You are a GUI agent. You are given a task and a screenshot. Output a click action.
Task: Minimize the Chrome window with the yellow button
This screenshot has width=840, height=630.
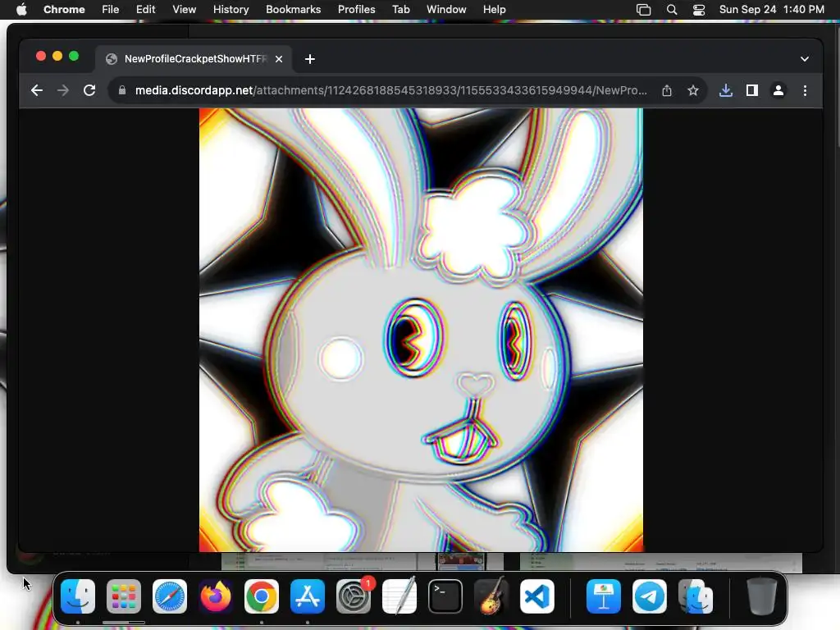tap(57, 57)
